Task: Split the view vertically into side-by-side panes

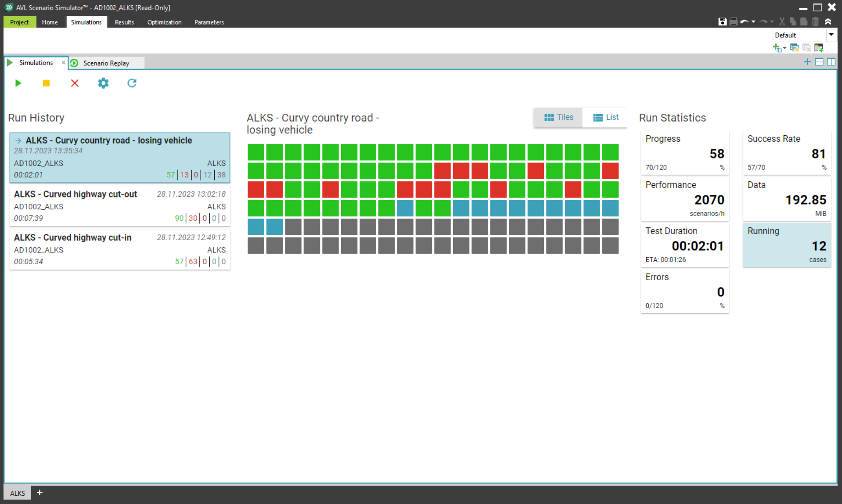Action: [x=831, y=62]
